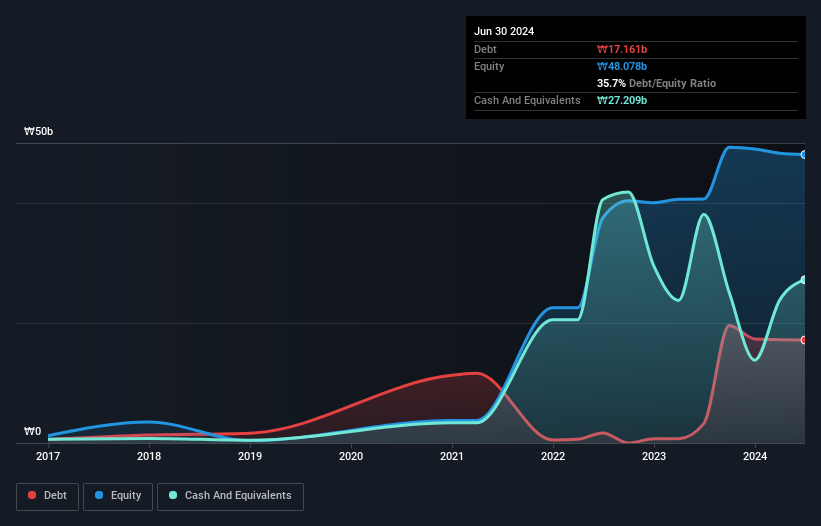Click the ₩27.209b cash value
The image size is (821, 526).
click(622, 100)
